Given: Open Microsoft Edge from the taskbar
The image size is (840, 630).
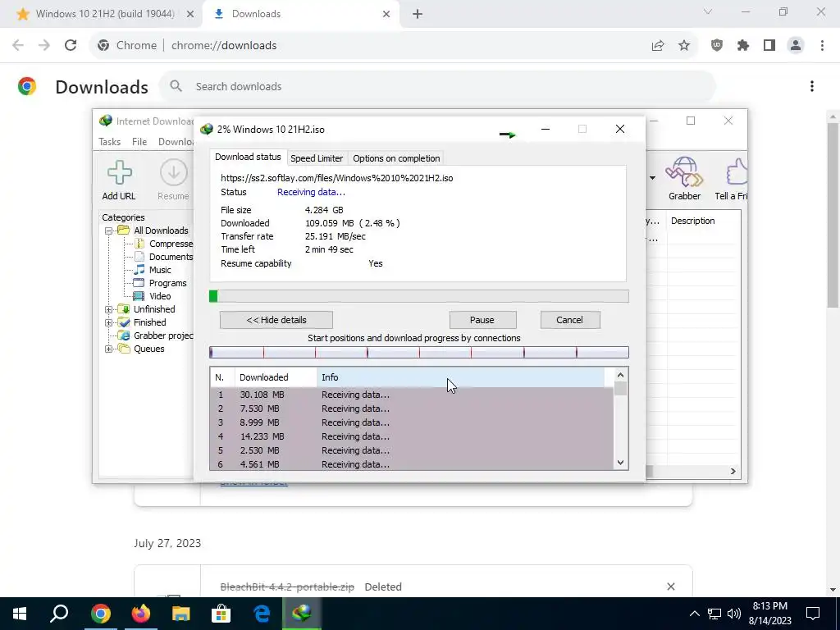Looking at the screenshot, I should point(262,614).
